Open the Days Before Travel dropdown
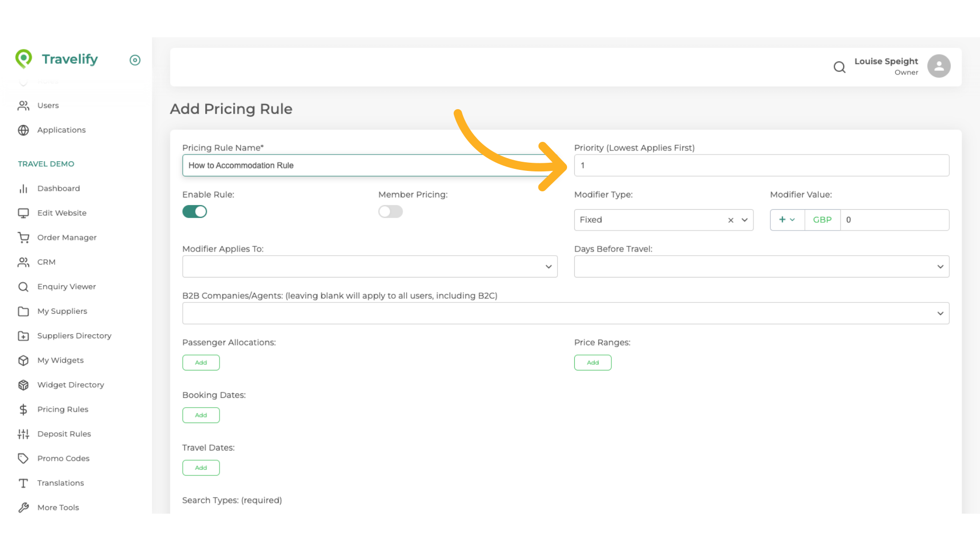 click(x=761, y=266)
